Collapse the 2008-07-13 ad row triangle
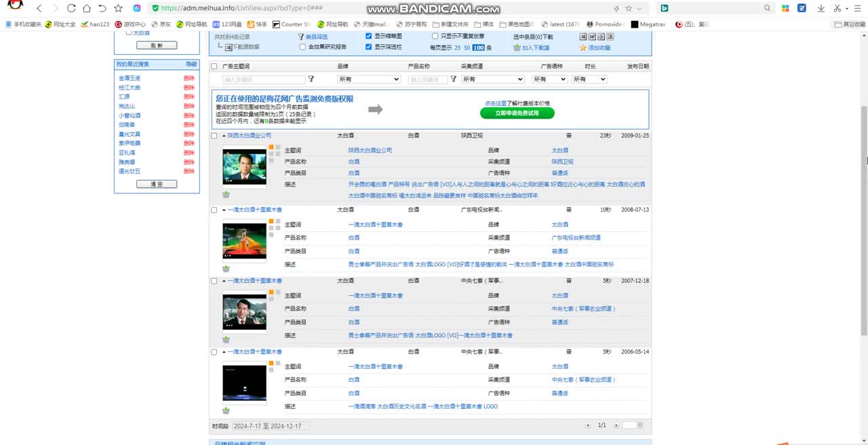This screenshot has width=868, height=445. [224, 210]
